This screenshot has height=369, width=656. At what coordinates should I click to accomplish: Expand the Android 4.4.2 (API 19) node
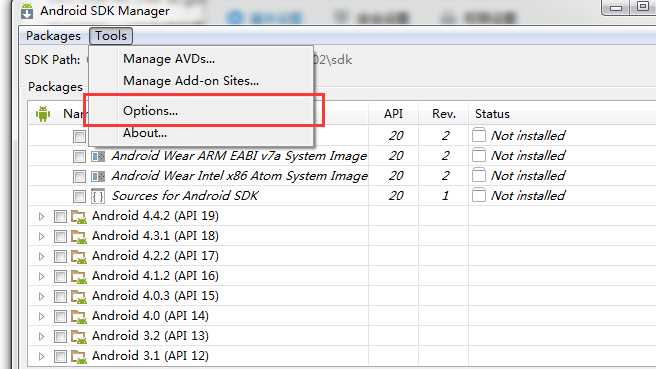[x=41, y=217]
